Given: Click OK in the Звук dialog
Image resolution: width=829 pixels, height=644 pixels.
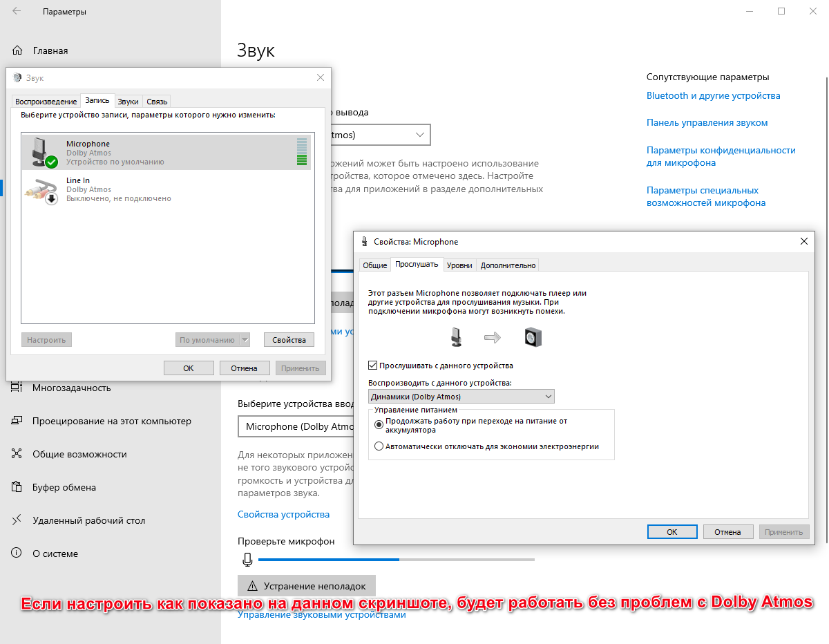Looking at the screenshot, I should 189,368.
